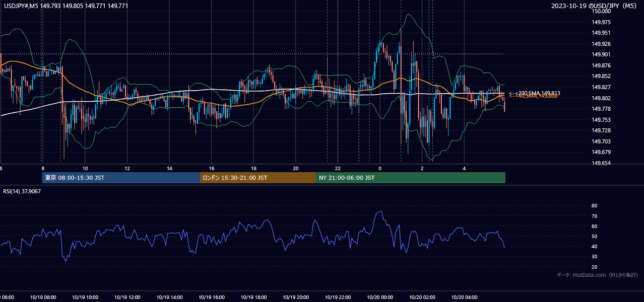Click hour marker 8 below the price chart
This screenshot has width=644, height=302.
coord(43,168)
